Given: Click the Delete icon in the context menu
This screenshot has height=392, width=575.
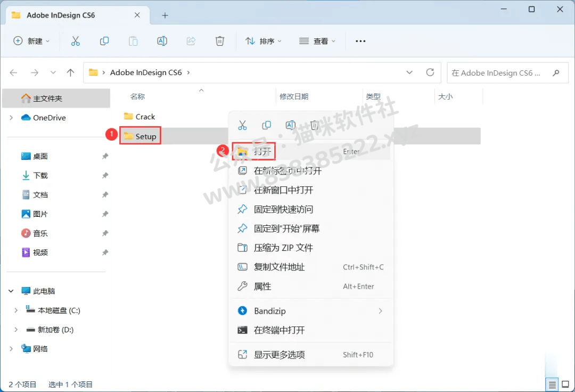Looking at the screenshot, I should tap(314, 125).
